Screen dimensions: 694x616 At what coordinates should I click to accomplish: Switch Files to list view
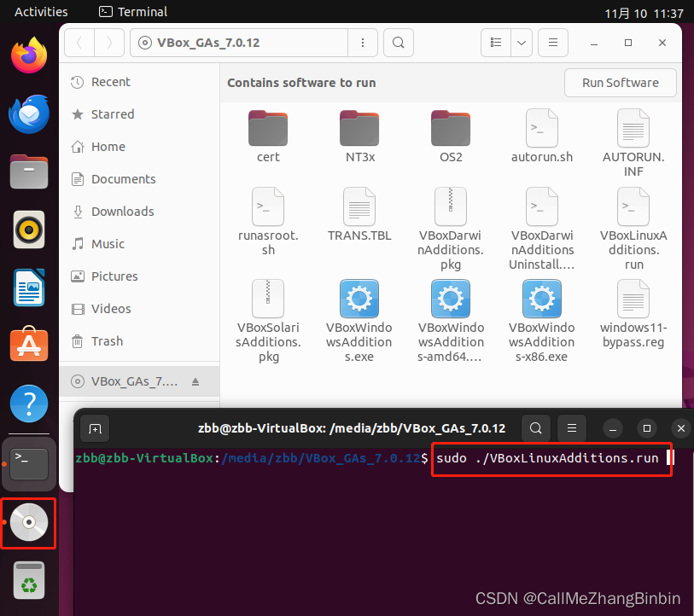pos(495,43)
